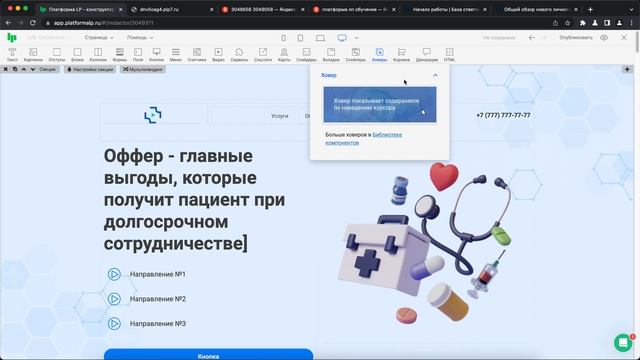This screenshot has width=640, height=360.
Task: Select the Блоки tool
Action: [x=77, y=54]
